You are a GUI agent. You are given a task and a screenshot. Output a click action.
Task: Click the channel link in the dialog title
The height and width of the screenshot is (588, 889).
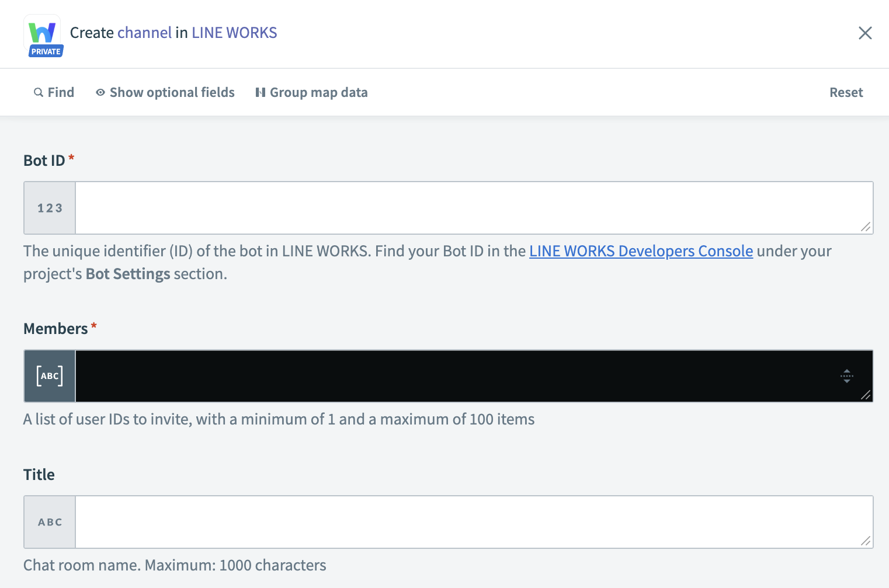pyautogui.click(x=144, y=33)
